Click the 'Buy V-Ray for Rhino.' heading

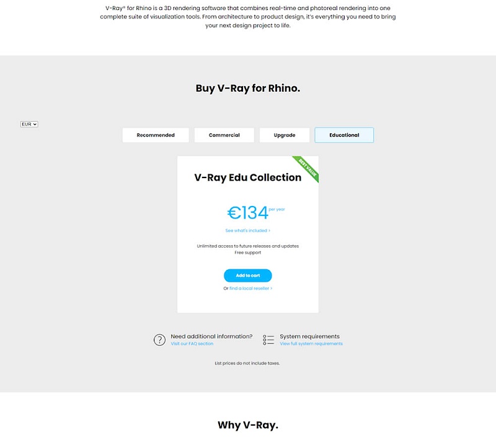click(247, 88)
